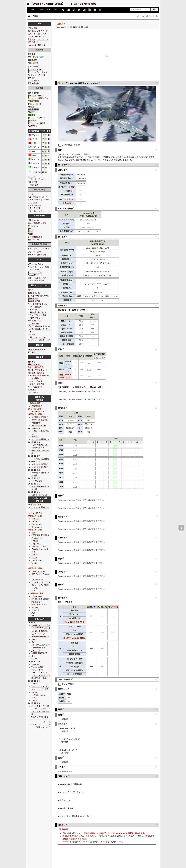Click the USA flag in the nation table
The width and height of the screenshot is (186, 868).
pos(30,135)
